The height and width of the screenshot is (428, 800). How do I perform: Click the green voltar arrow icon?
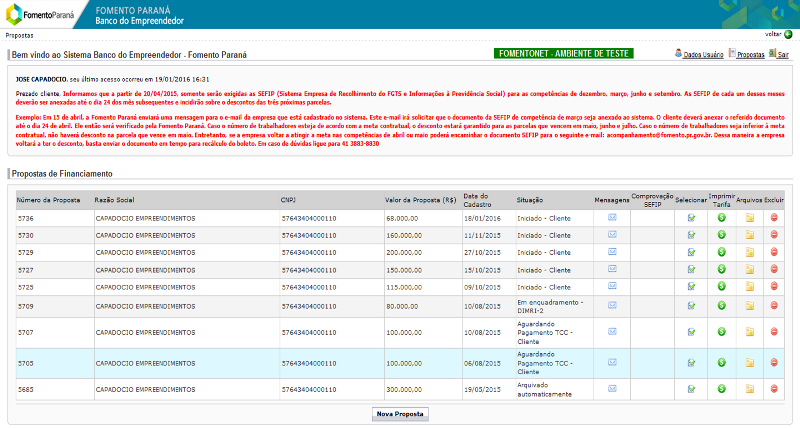pyautogui.click(x=788, y=35)
